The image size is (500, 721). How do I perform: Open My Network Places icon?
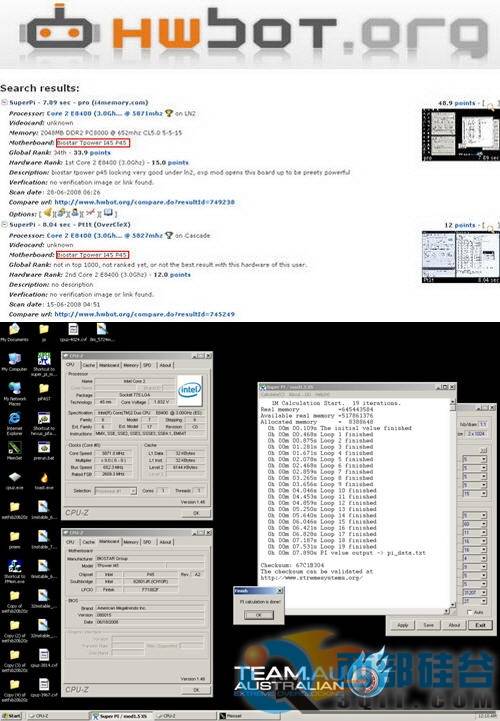(14, 394)
